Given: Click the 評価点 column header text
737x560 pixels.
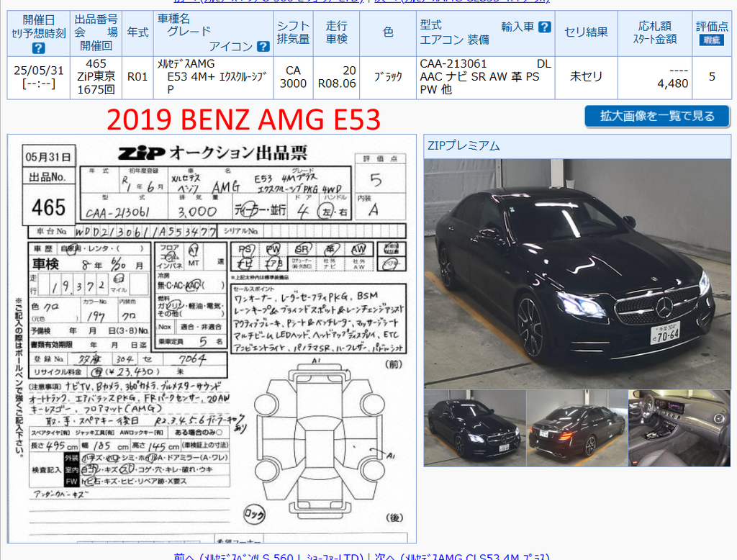Looking at the screenshot, I should click(x=712, y=26).
